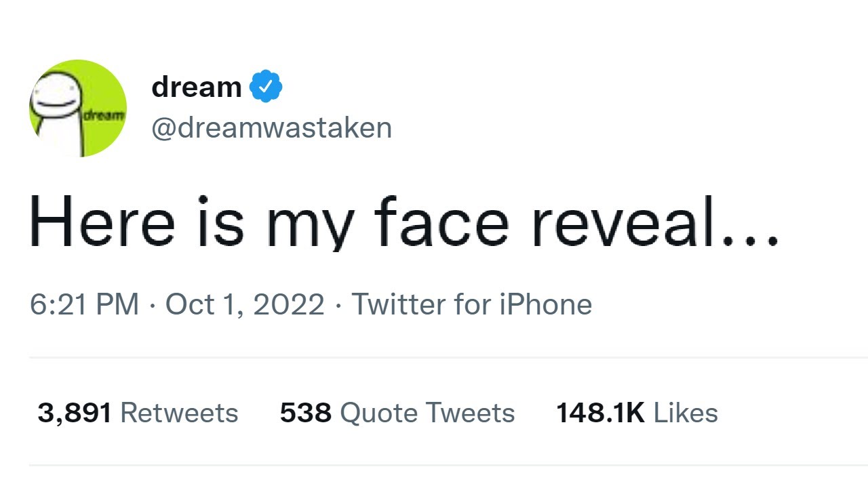Click the Twitter for iPhone source label
The image size is (868, 488).
472,304
